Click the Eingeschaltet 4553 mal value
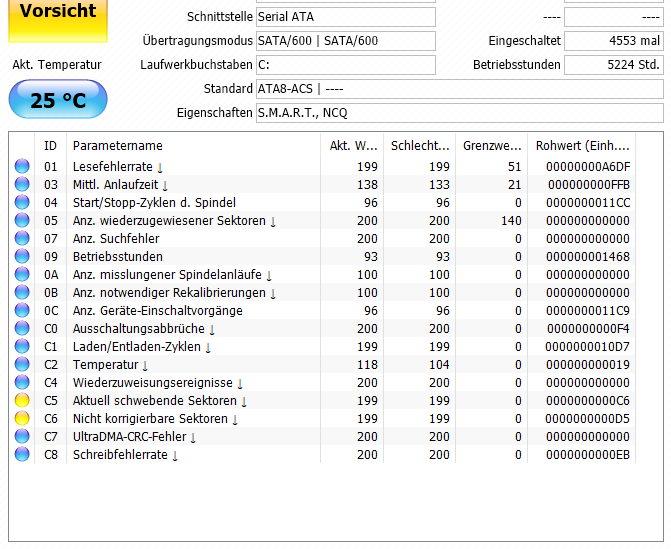This screenshot has width=671, height=549. (614, 41)
